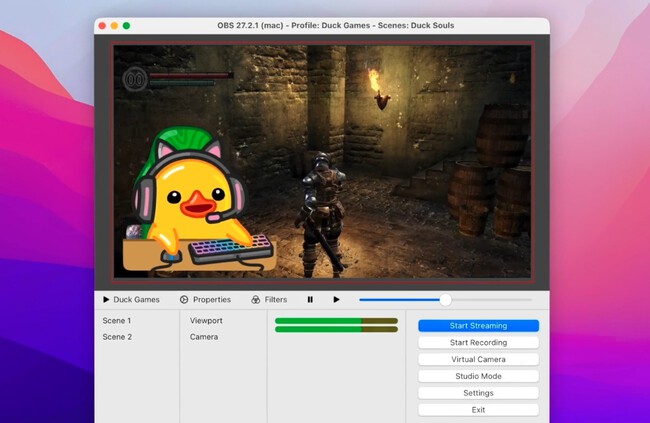Maximize OBS with the green button
This screenshot has height=423, width=650.
126,26
